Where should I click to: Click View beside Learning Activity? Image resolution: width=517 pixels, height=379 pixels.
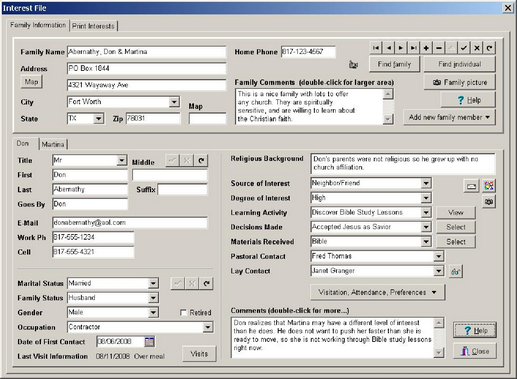pyautogui.click(x=456, y=212)
